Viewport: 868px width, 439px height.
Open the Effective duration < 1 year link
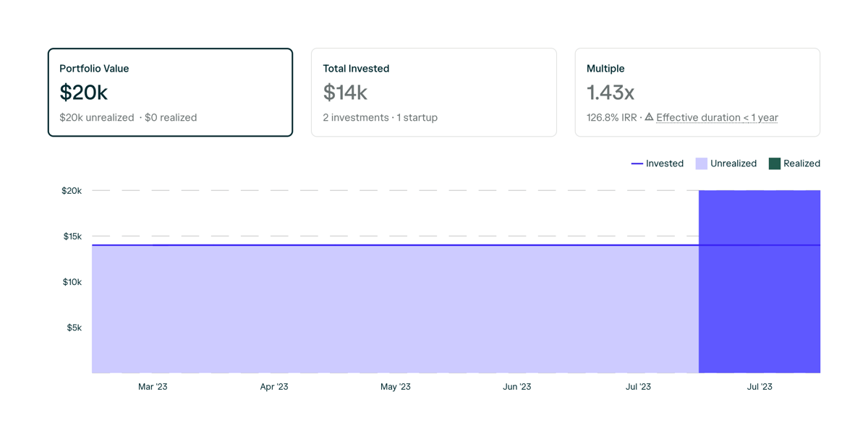(x=717, y=117)
